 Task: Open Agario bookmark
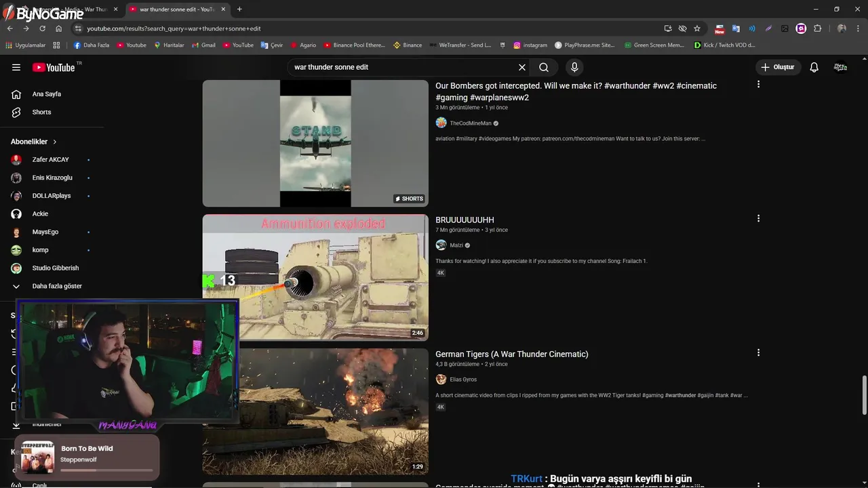point(303,45)
